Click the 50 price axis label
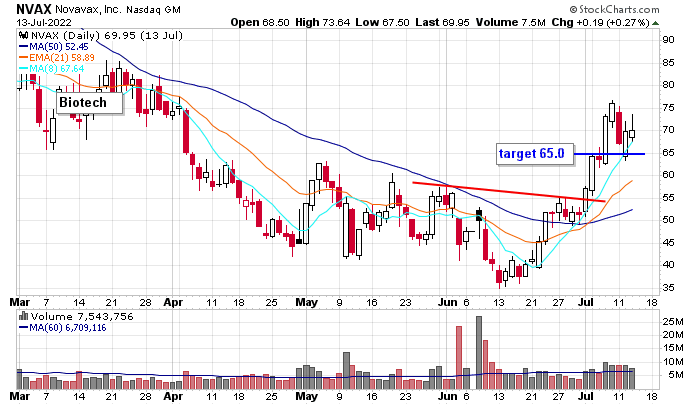 click(668, 220)
